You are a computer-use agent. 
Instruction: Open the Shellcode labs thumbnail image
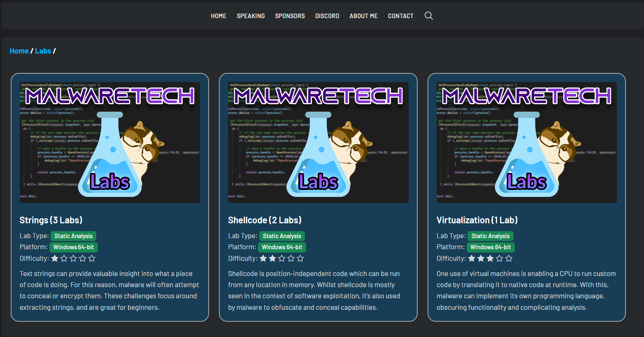[x=318, y=142]
